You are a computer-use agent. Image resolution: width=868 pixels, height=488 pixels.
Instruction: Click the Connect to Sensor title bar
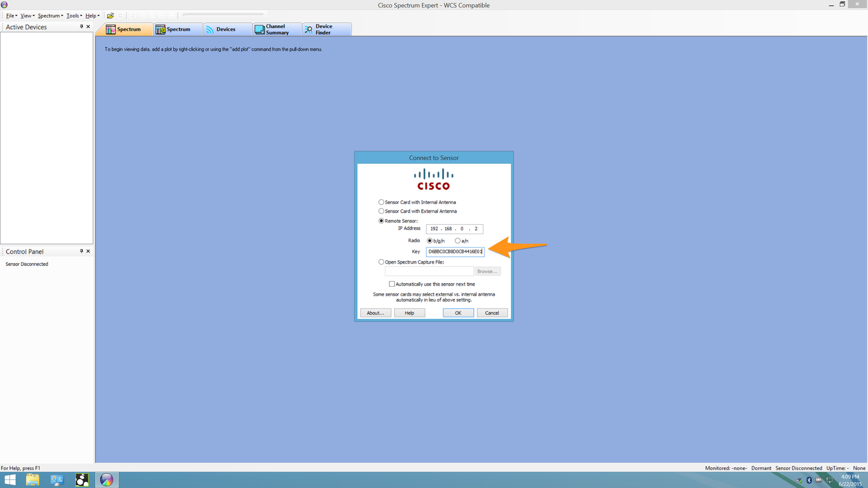[x=433, y=158]
